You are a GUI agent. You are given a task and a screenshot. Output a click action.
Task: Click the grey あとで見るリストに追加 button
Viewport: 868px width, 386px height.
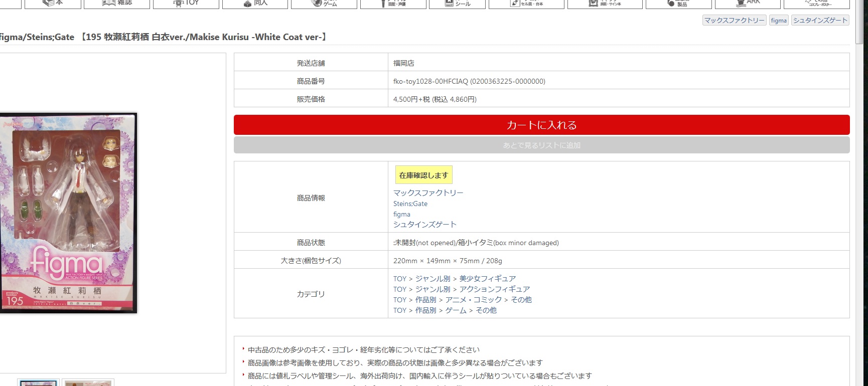point(542,145)
